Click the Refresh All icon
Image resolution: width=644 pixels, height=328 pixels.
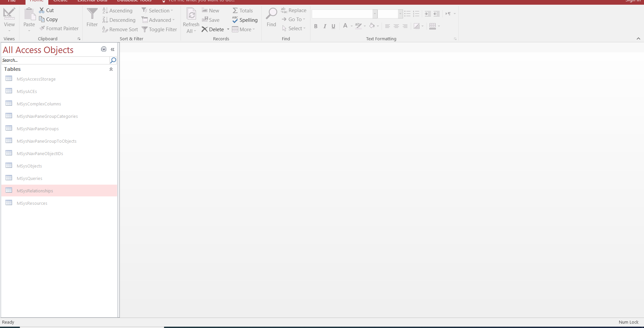[x=191, y=14]
